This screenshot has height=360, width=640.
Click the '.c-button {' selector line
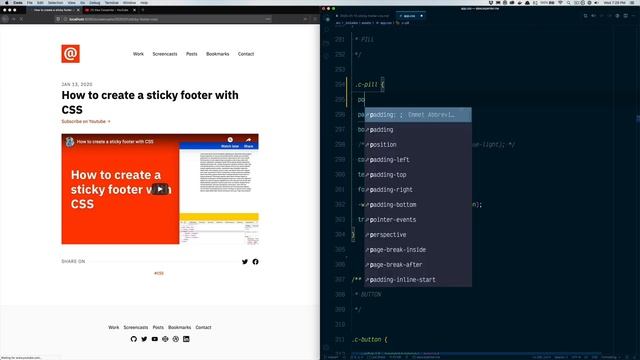(369, 339)
